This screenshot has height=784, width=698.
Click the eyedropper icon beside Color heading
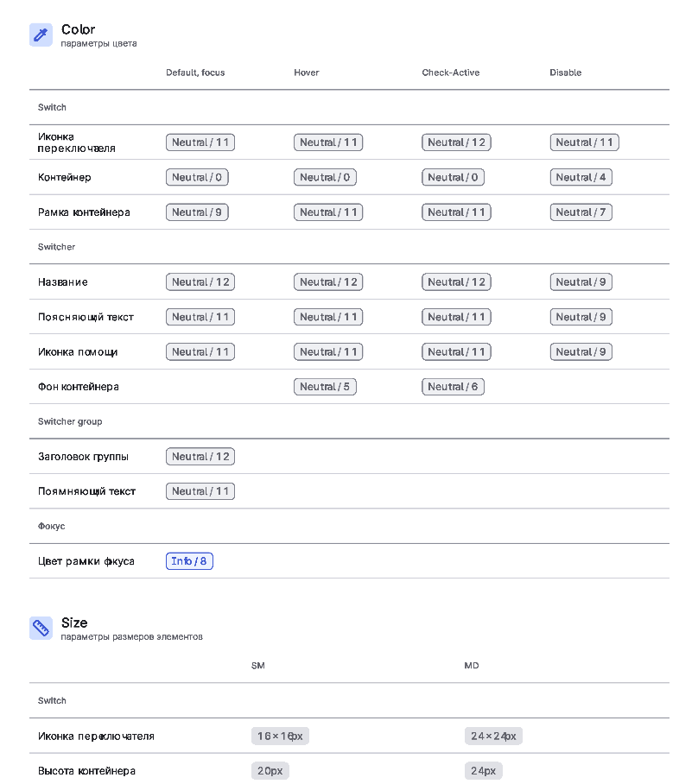[41, 35]
